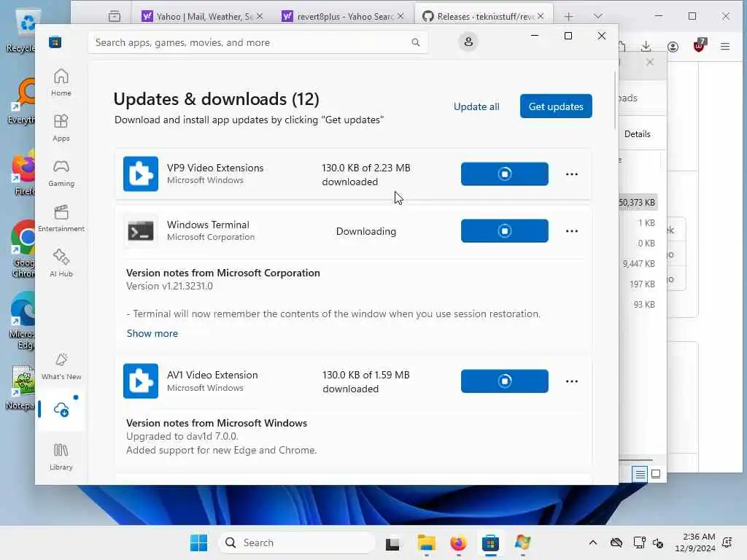Select the 197 KB file size entry
747x560 pixels.
click(x=642, y=284)
